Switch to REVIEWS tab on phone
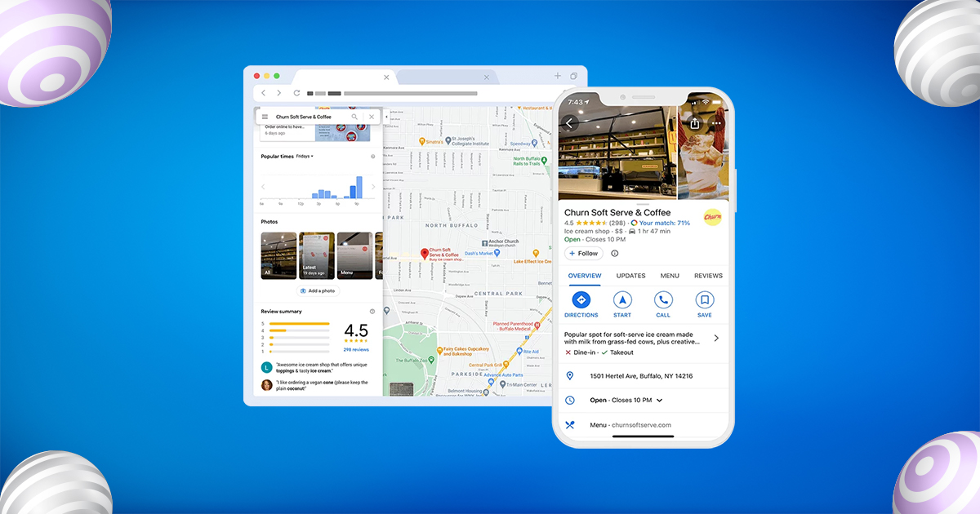The image size is (980, 514). pos(708,276)
